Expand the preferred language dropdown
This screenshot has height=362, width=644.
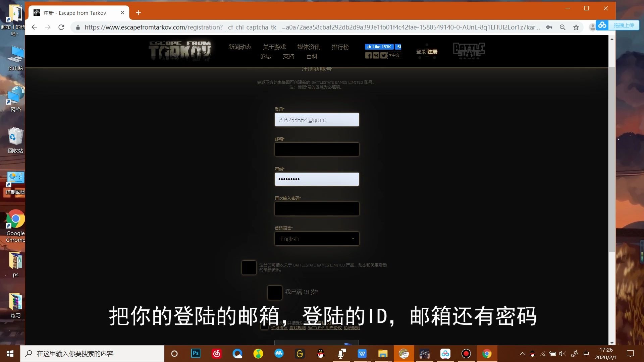353,238
